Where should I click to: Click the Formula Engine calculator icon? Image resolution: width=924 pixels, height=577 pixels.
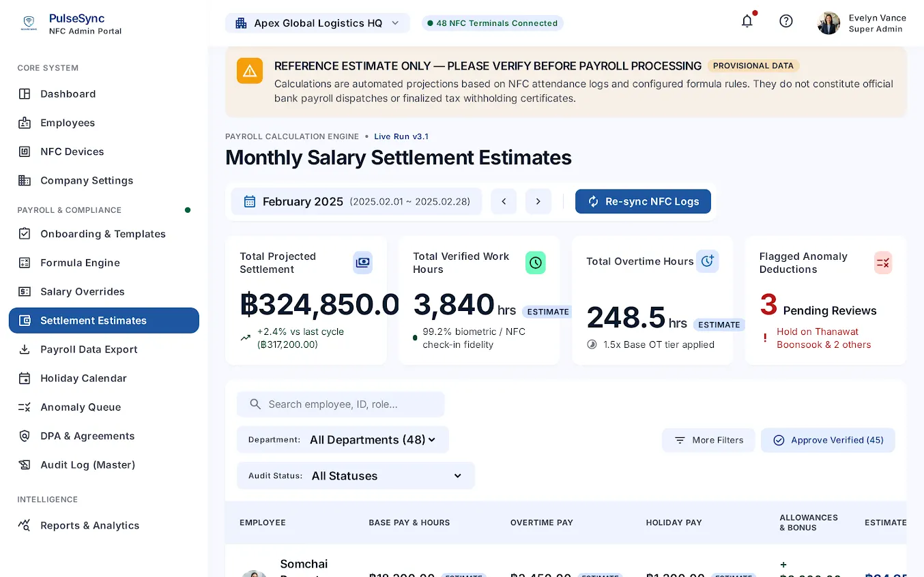(25, 263)
